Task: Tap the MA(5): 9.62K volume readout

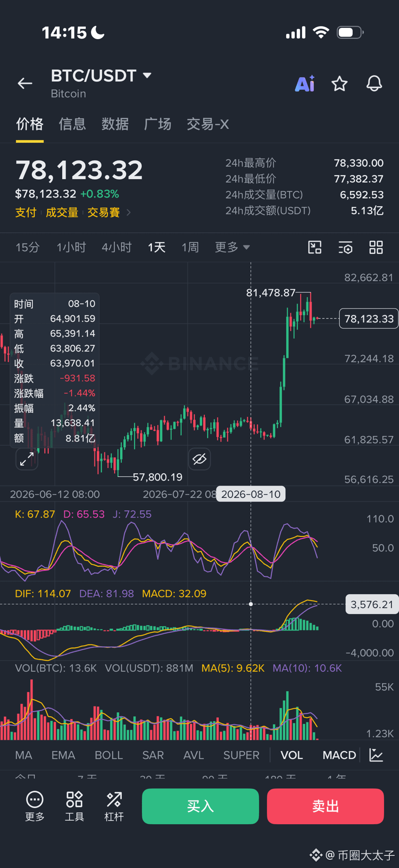Action: pos(233,668)
